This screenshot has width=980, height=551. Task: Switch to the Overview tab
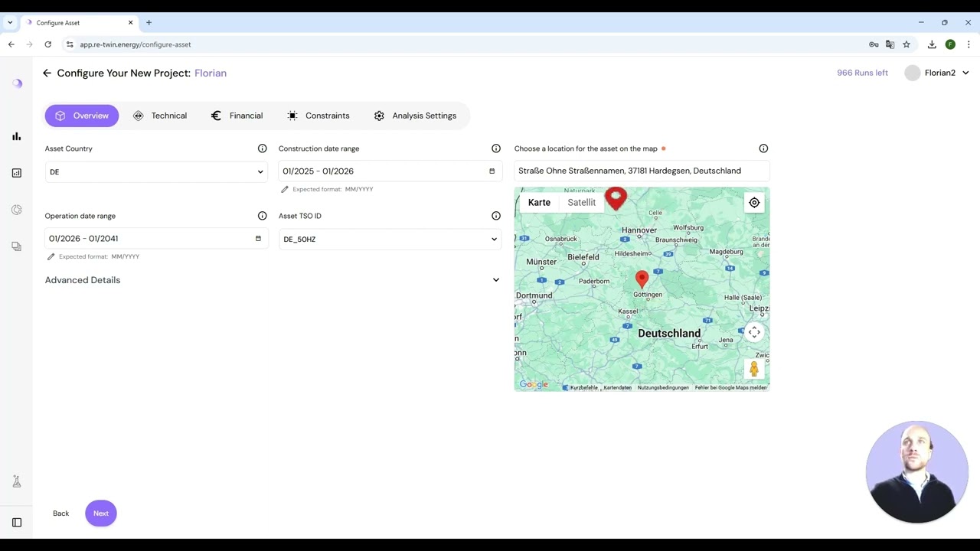(82, 116)
